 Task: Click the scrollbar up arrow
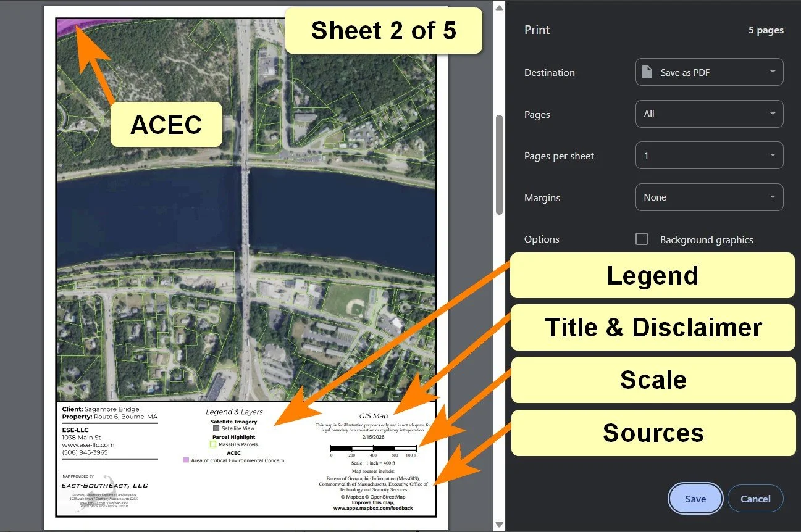pos(498,8)
